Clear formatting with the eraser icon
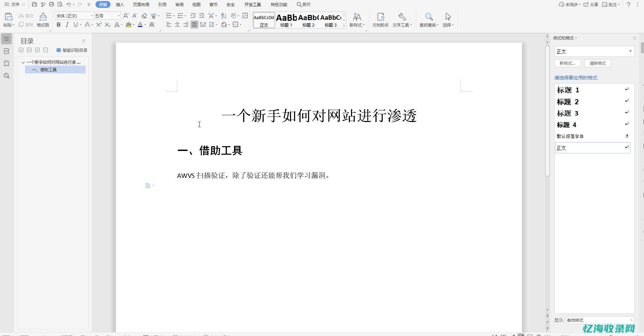Screen dimensions: 644x336 (x=145, y=15)
